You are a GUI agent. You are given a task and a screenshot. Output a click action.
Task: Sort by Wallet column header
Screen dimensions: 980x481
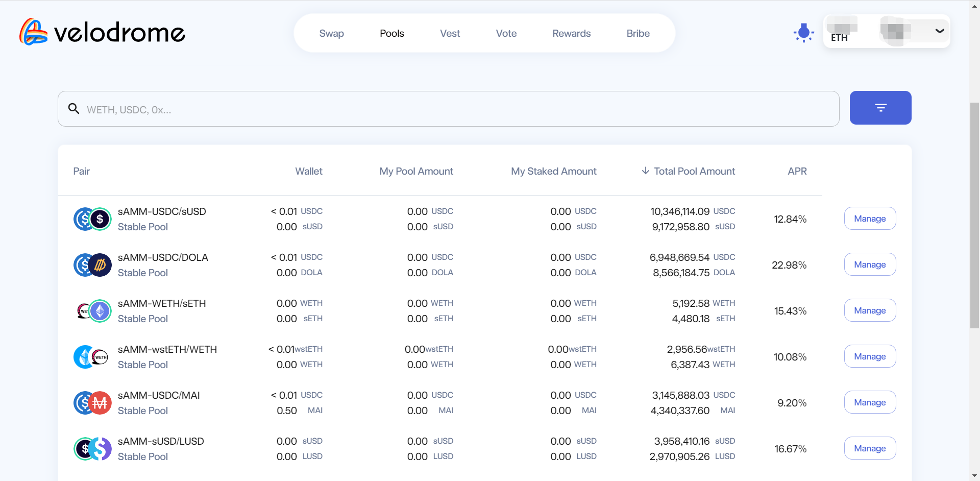(x=309, y=171)
